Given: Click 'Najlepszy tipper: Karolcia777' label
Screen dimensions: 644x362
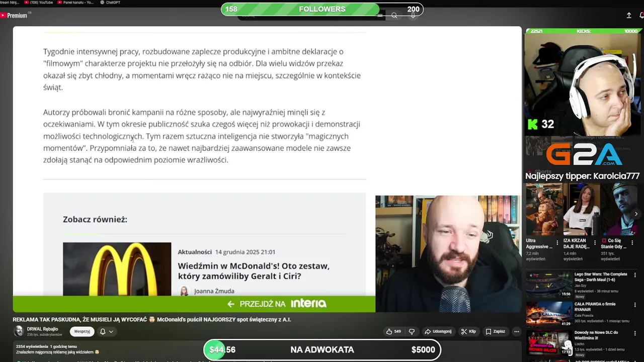Looking at the screenshot, I should 583,176.
